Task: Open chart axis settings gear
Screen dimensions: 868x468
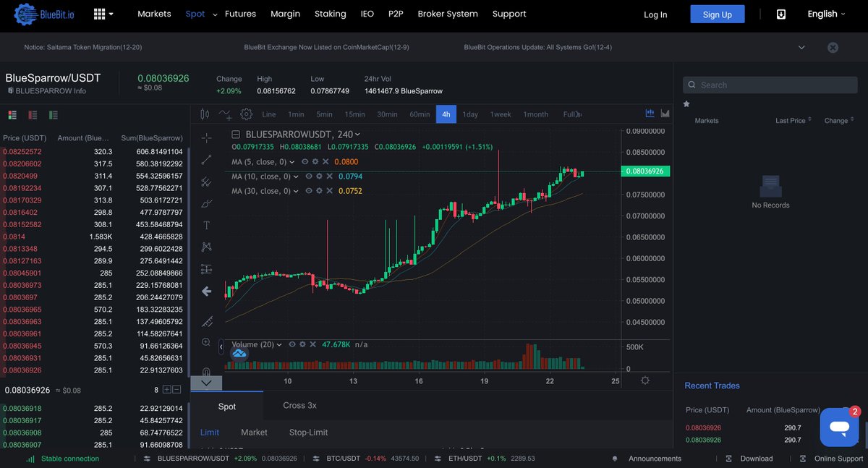Action: (x=645, y=380)
